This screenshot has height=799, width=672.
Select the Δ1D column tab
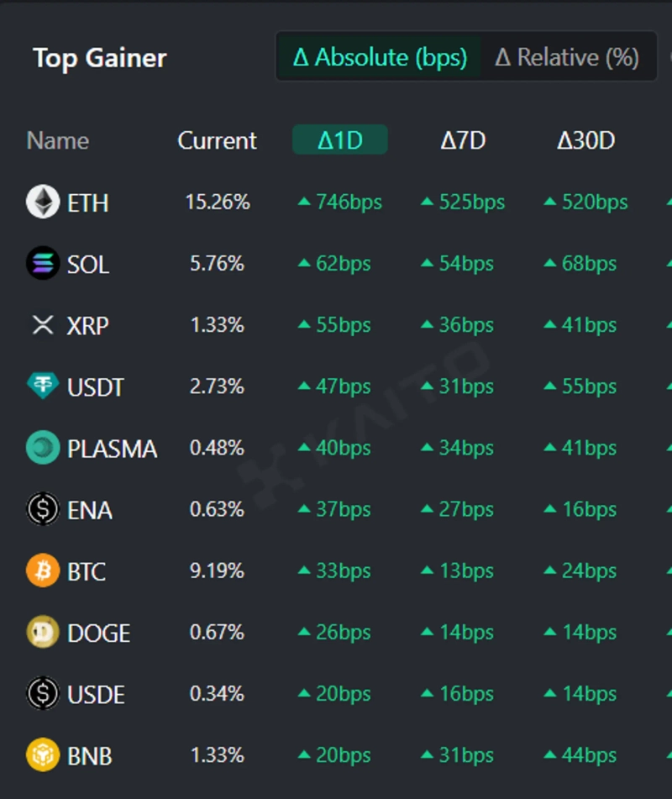pyautogui.click(x=340, y=140)
